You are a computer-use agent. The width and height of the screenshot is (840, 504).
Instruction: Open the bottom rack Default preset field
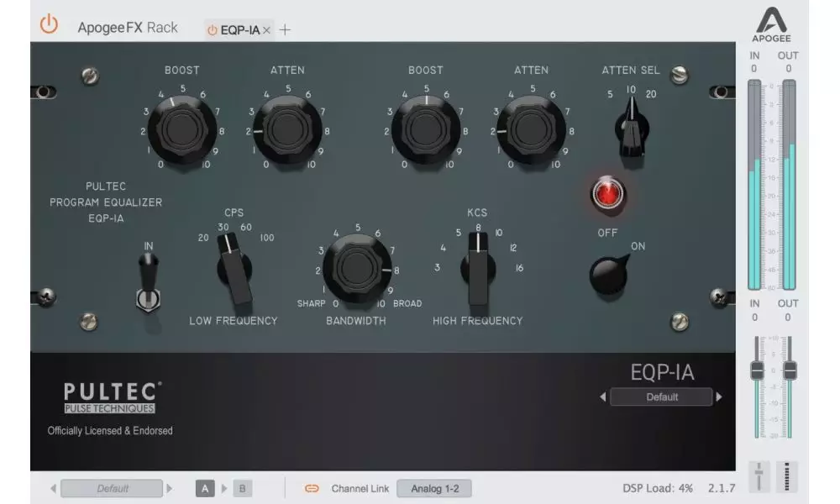(x=112, y=489)
